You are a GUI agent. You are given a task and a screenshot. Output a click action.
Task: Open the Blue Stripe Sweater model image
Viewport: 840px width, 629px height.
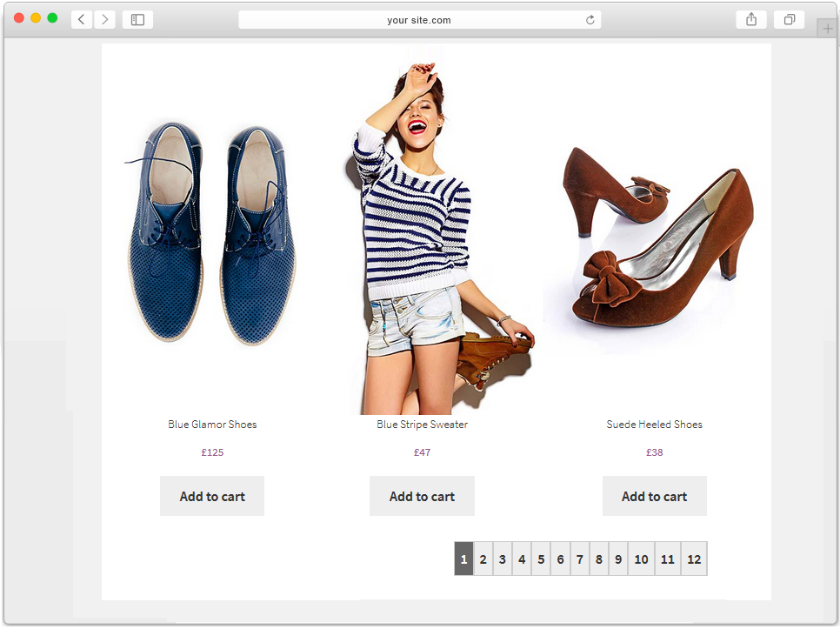439,238
